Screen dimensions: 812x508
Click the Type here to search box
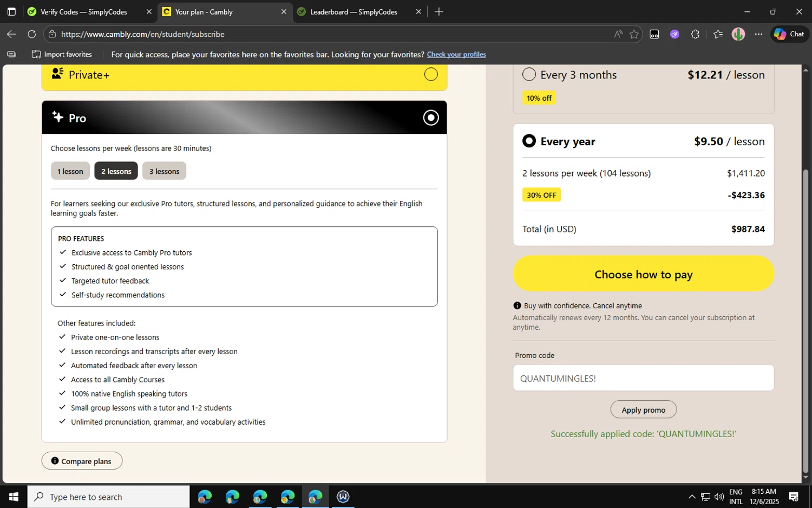pyautogui.click(x=108, y=497)
